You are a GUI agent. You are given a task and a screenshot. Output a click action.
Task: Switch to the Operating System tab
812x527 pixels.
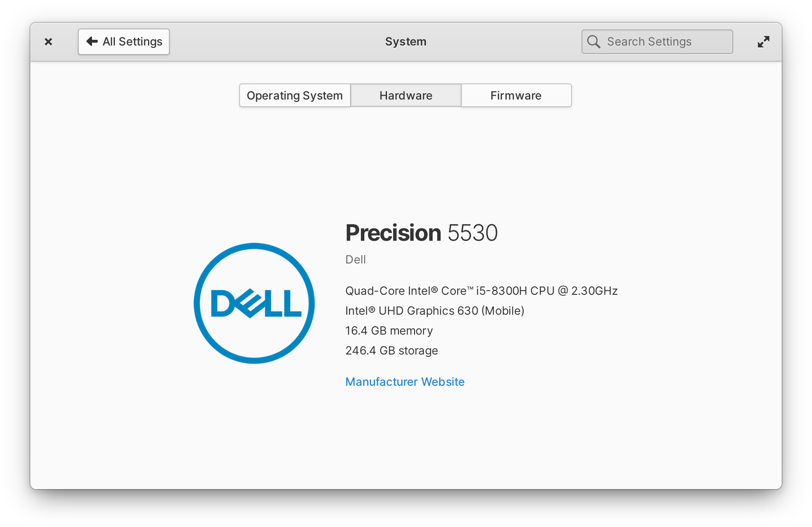click(x=295, y=95)
